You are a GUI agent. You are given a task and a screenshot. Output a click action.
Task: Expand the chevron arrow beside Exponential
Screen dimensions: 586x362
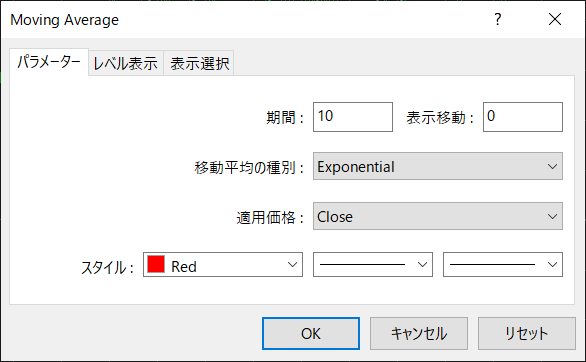pos(552,166)
